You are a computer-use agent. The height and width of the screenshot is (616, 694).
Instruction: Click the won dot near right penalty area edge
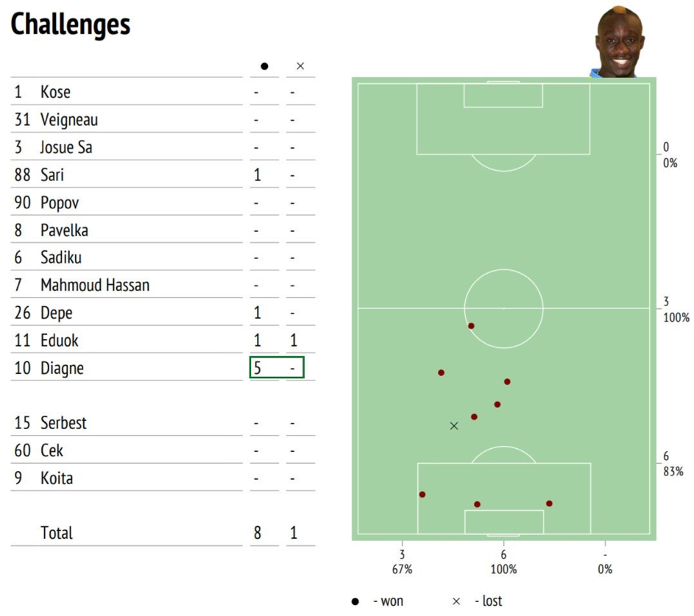coord(549,503)
